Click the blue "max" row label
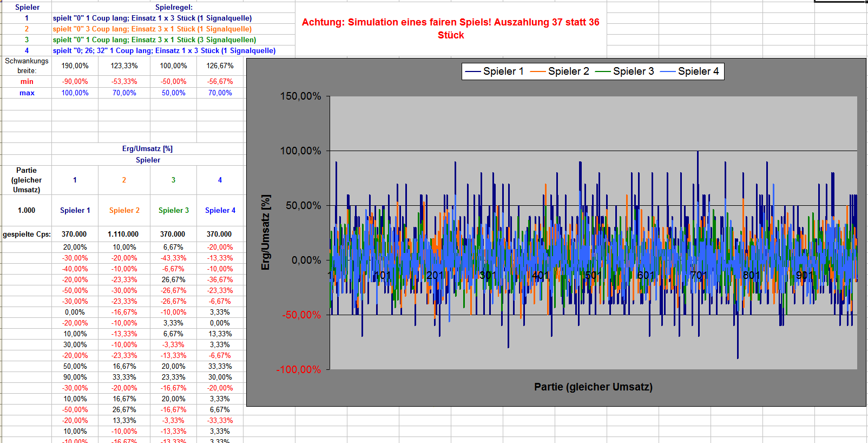This screenshot has width=868, height=443. point(27,93)
